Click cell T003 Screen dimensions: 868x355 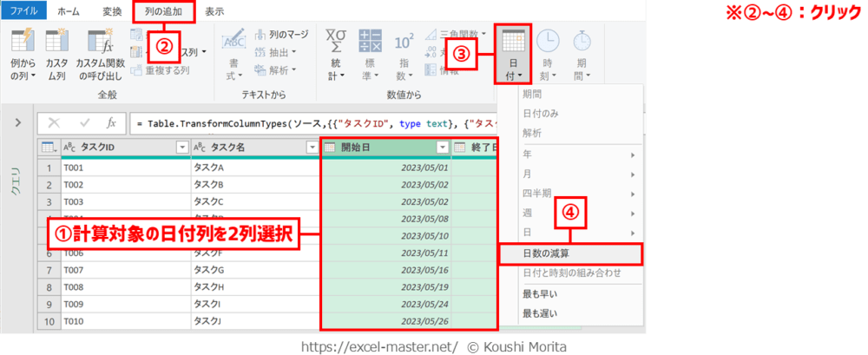click(126, 201)
